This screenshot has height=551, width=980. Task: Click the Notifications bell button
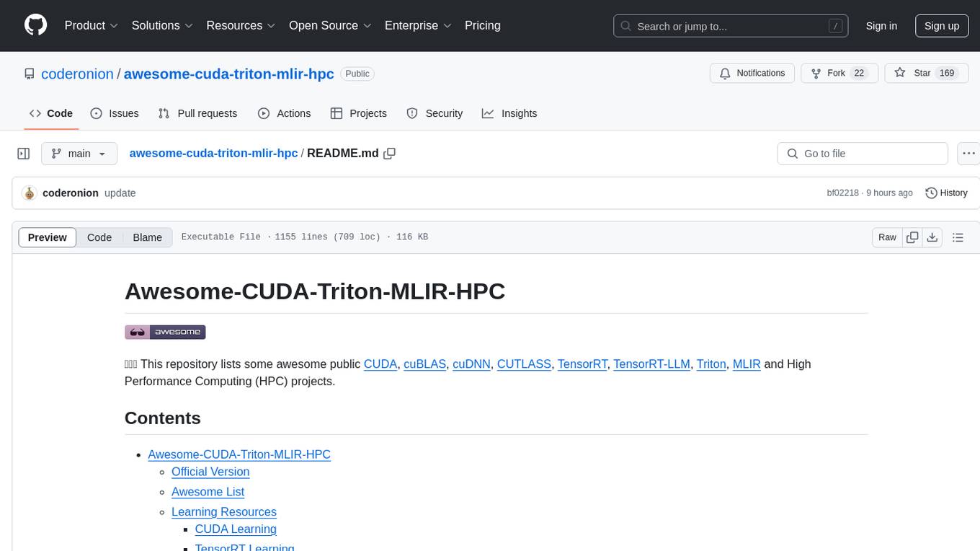click(x=752, y=73)
